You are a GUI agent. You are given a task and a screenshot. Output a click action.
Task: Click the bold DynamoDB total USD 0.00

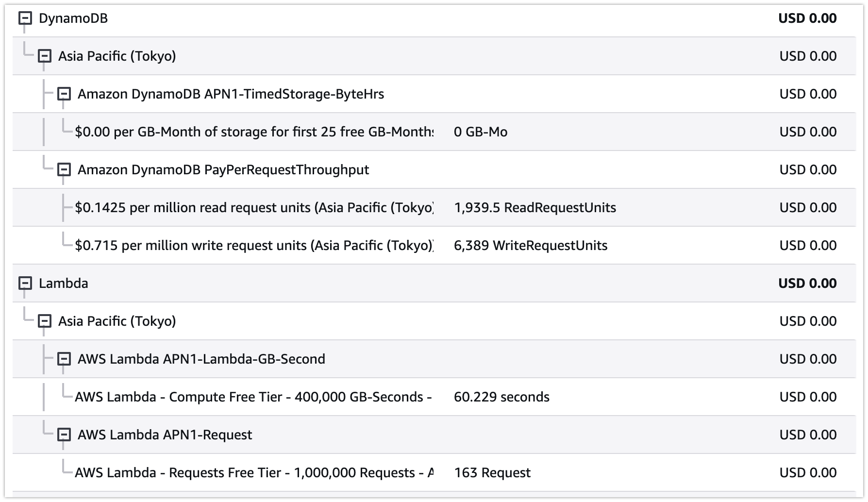pyautogui.click(x=808, y=18)
